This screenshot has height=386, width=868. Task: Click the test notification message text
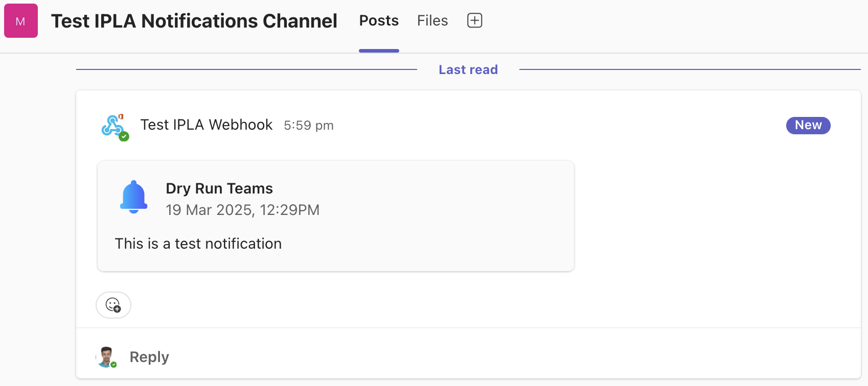[198, 244]
